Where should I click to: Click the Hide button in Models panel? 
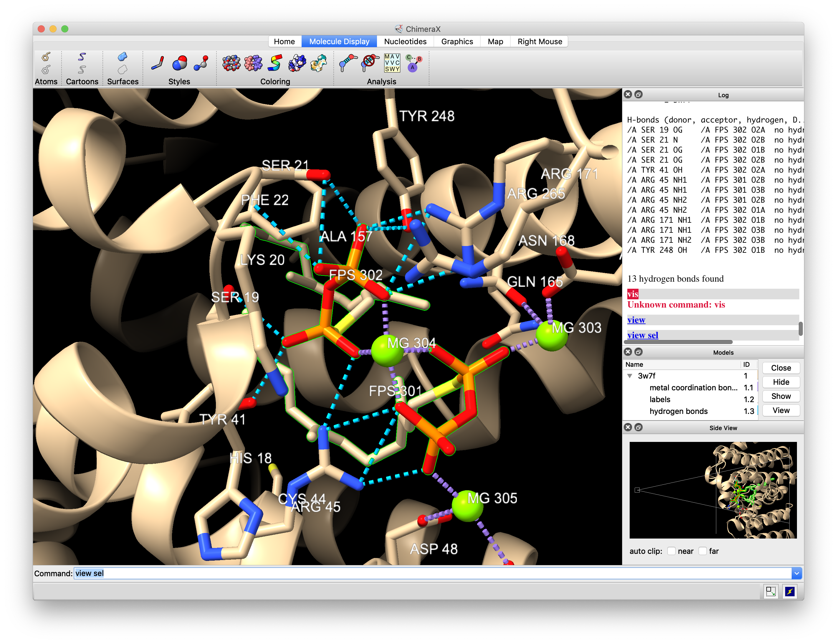pyautogui.click(x=781, y=382)
